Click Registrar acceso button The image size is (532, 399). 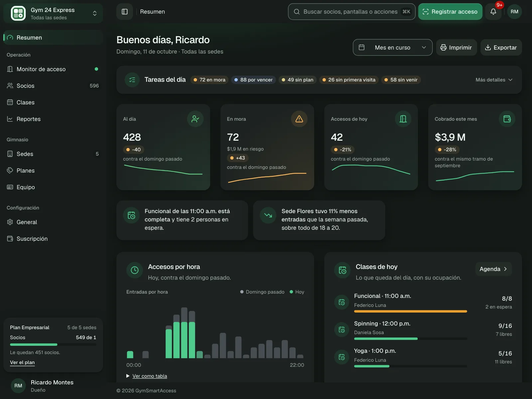pyautogui.click(x=450, y=12)
